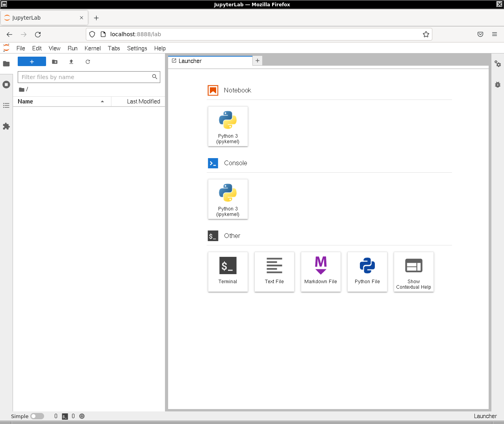The width and height of the screenshot is (504, 424).
Task: Start a new Terminal
Action: 228,272
